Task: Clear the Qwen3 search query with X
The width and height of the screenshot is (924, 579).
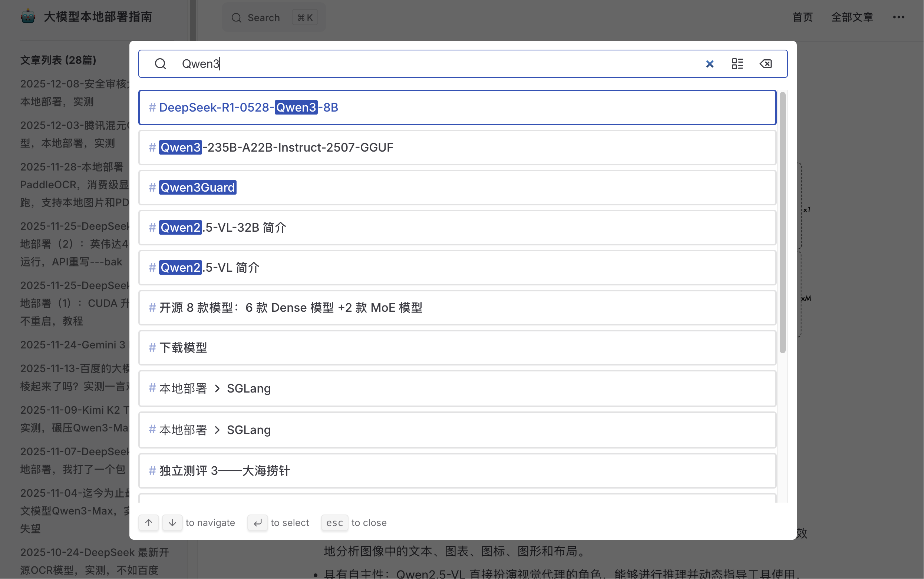Action: (x=710, y=63)
